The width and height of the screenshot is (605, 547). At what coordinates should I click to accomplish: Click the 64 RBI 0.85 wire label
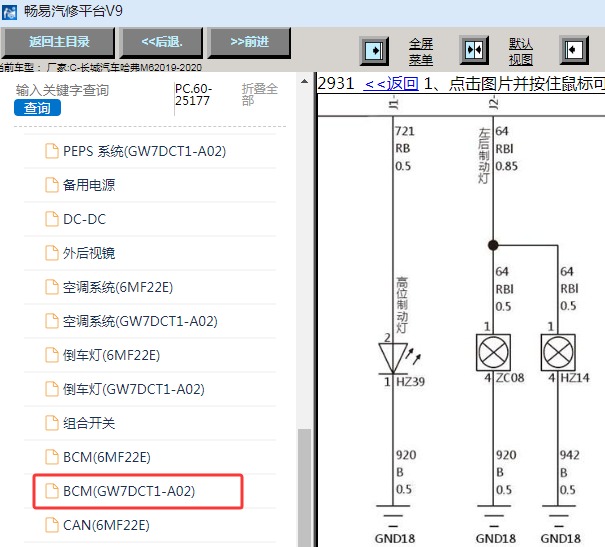[506, 149]
